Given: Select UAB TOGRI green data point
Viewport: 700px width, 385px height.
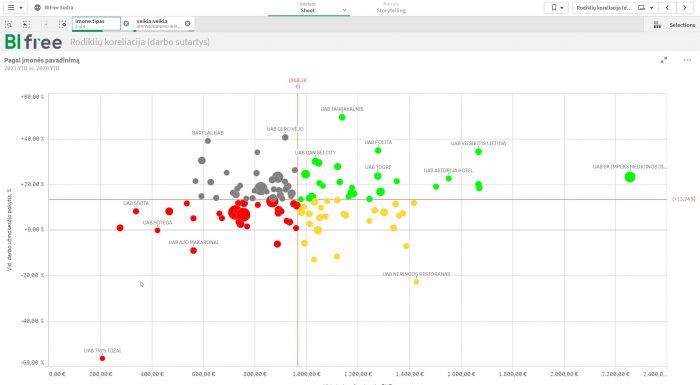Looking at the screenshot, I should point(378,176).
